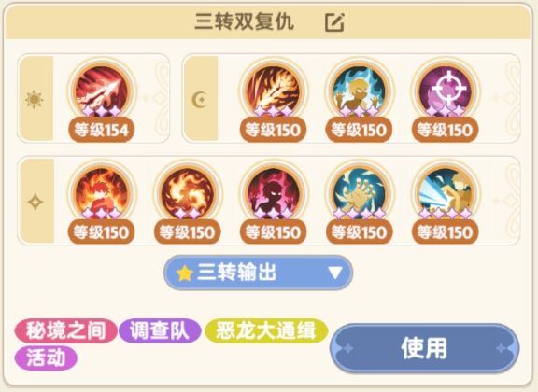Select the red spear skill icon level 154
The width and height of the screenshot is (538, 392).
click(x=102, y=91)
